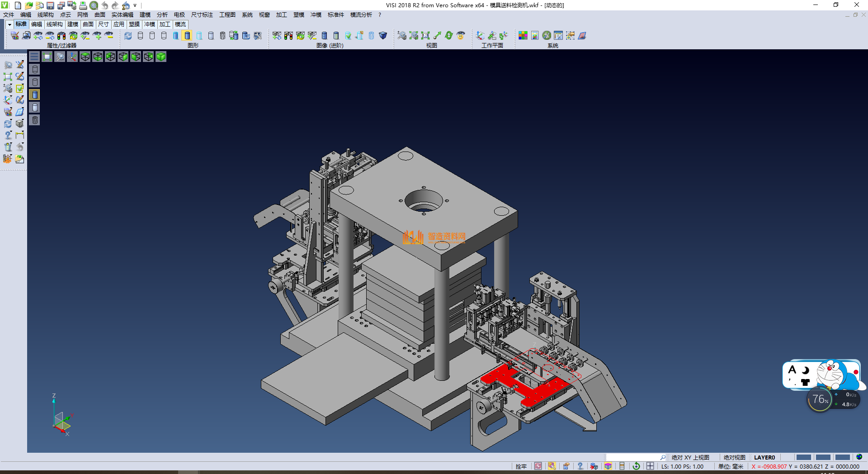The image size is (868, 474).
Task: Toggle the highlighted shaded rendering mode button
Action: [x=187, y=36]
